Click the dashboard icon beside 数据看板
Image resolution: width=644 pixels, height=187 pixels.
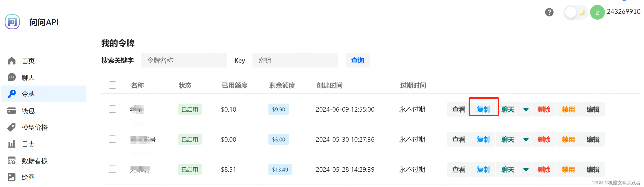click(x=12, y=161)
